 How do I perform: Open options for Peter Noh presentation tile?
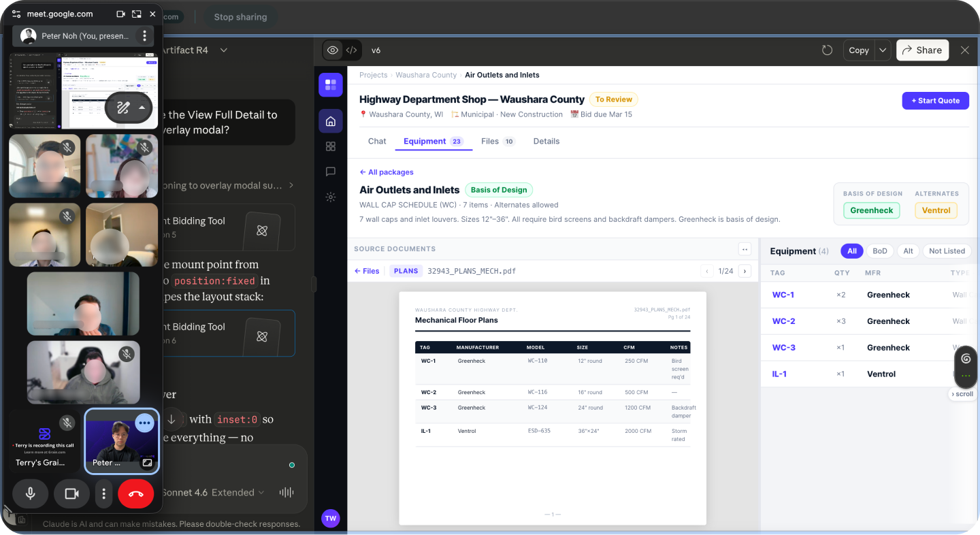(144, 36)
